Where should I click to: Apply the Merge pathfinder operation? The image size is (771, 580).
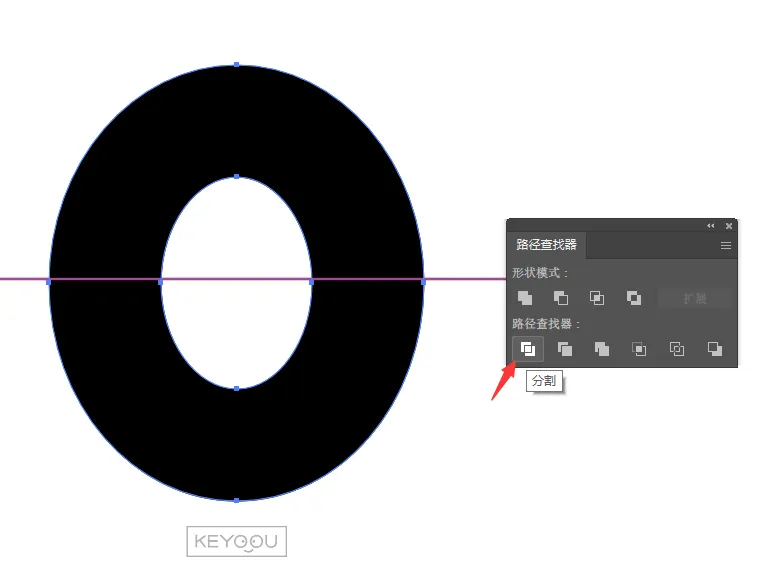[602, 349]
